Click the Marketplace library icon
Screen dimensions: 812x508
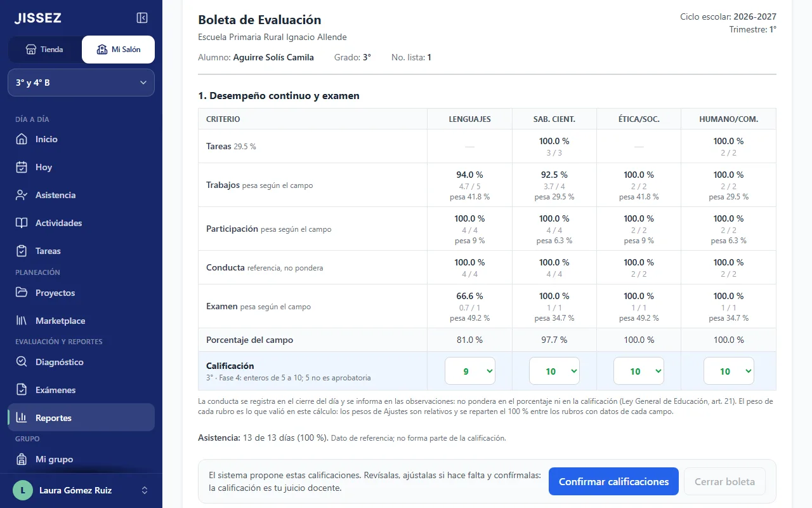22,321
